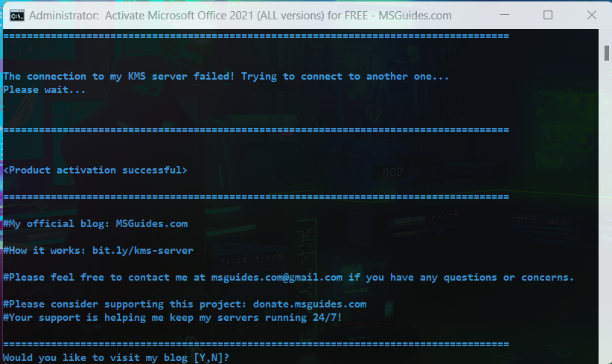
Task: Click the KMS server connection failed line
Action: [226, 77]
